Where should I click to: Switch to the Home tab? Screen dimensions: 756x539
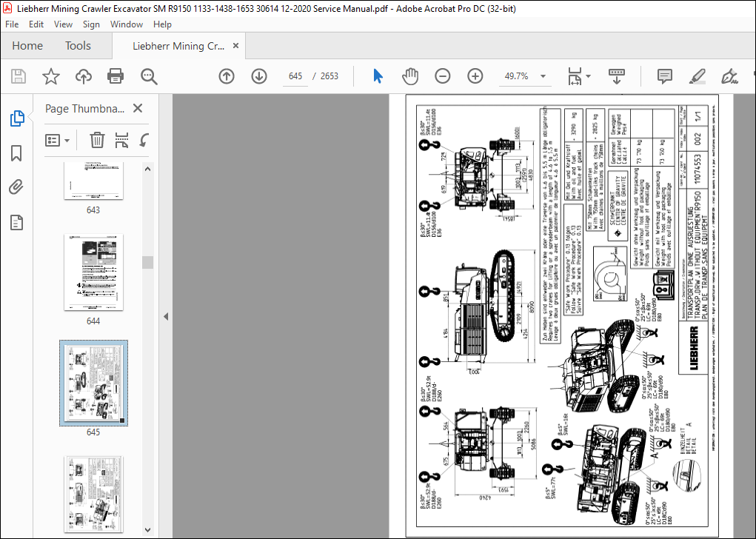point(27,46)
